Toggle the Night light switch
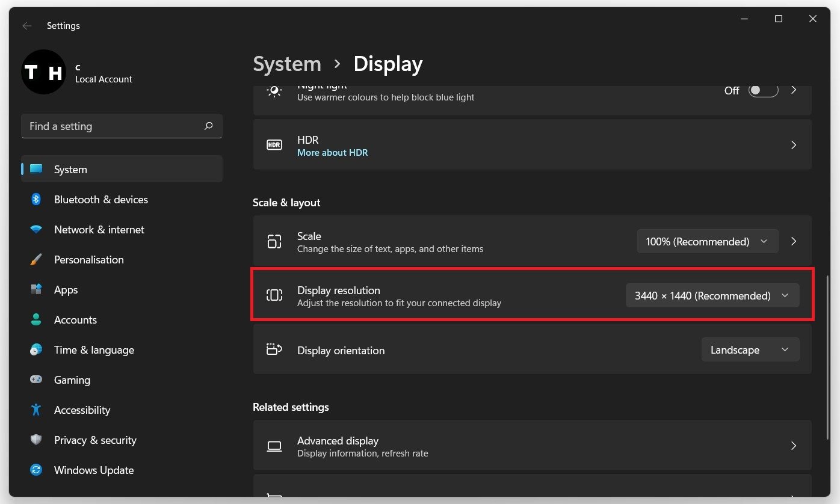Viewport: 840px width, 504px height. (x=763, y=90)
